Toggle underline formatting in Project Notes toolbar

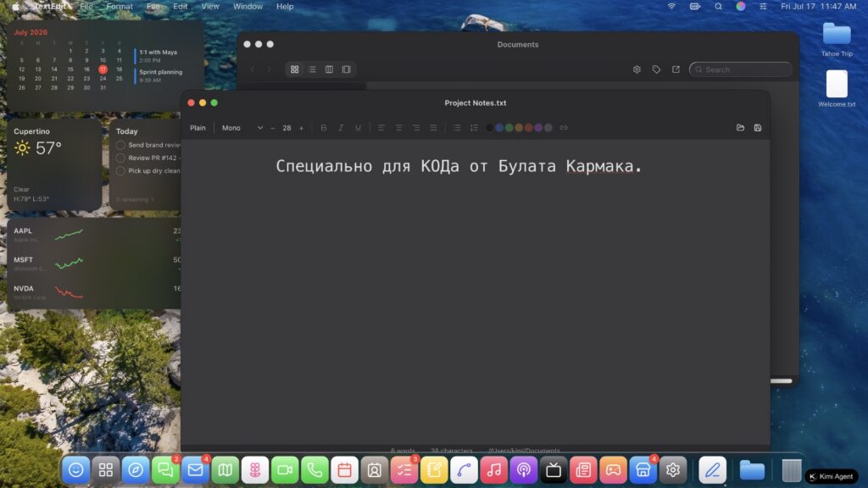click(359, 128)
